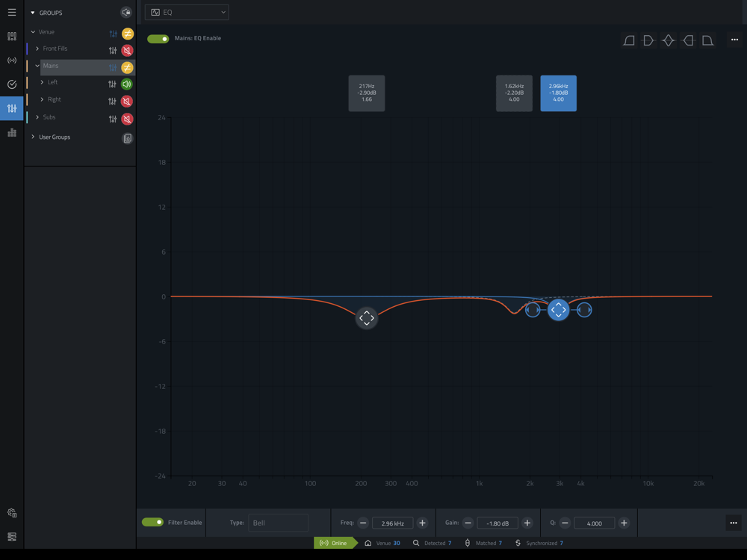Viewport: 747px width, 560px height.
Task: Collapse the Venue tree node
Action: tap(33, 32)
